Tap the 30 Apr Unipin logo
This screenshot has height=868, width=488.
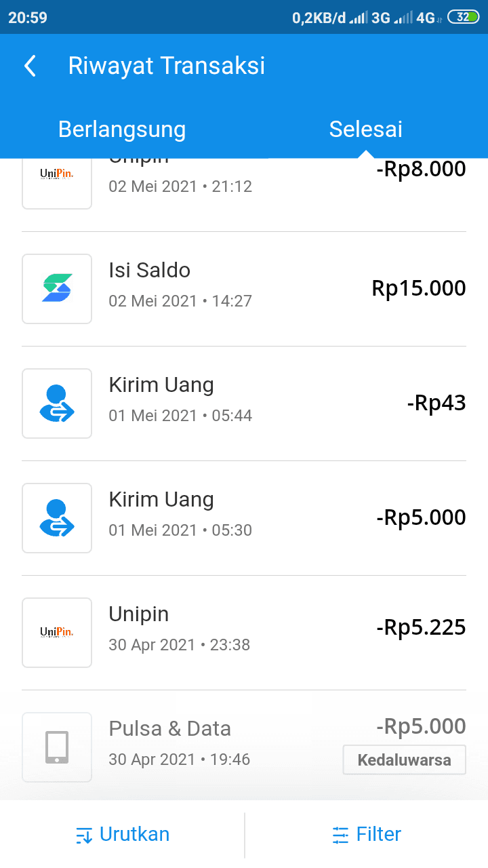click(57, 632)
